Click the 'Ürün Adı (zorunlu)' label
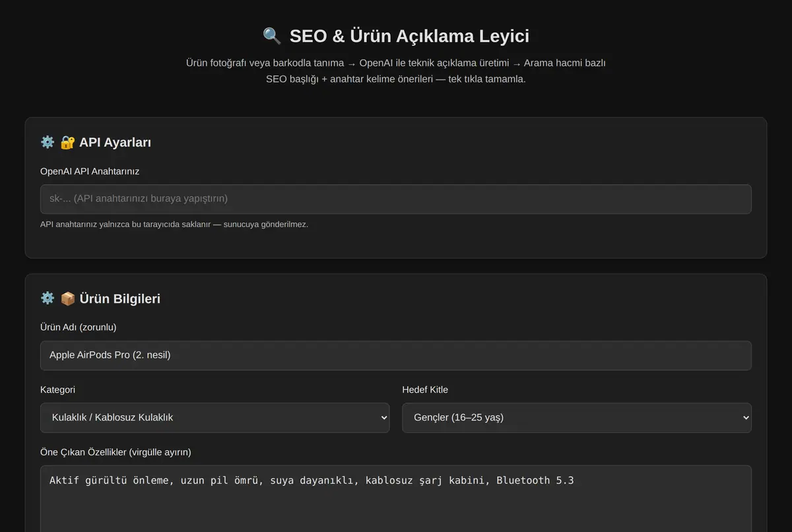This screenshot has height=532, width=792. pyautogui.click(x=79, y=327)
